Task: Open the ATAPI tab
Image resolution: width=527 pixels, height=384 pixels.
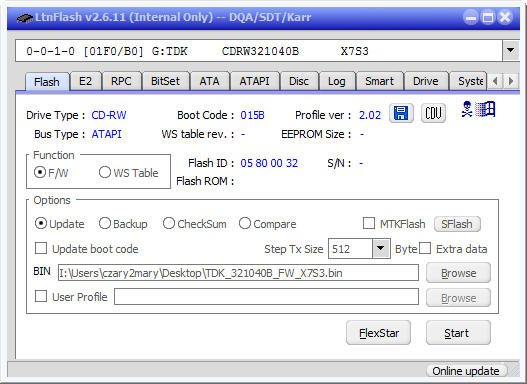Action: click(254, 81)
